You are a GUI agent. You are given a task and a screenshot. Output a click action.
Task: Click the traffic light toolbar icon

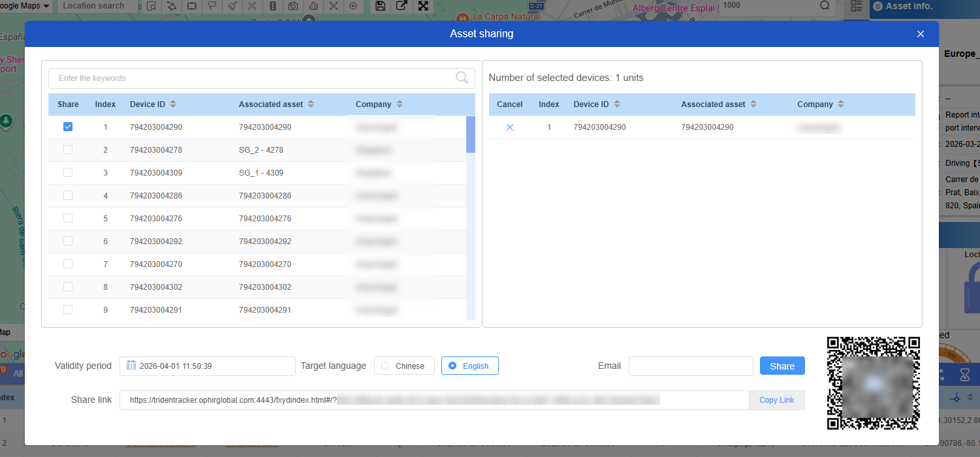click(x=273, y=6)
